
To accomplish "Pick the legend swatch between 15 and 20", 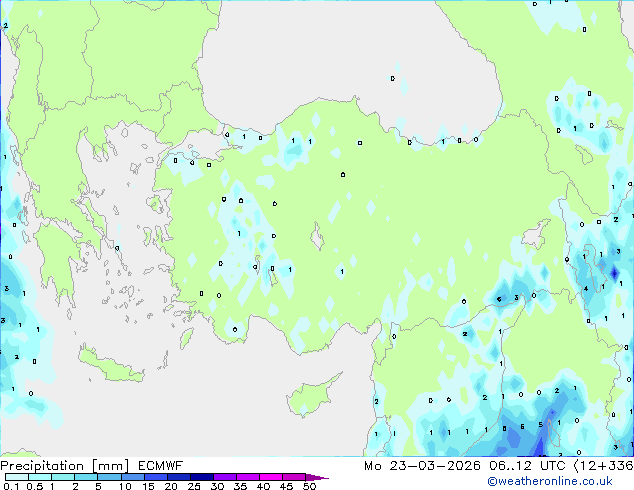I will [156, 477].
